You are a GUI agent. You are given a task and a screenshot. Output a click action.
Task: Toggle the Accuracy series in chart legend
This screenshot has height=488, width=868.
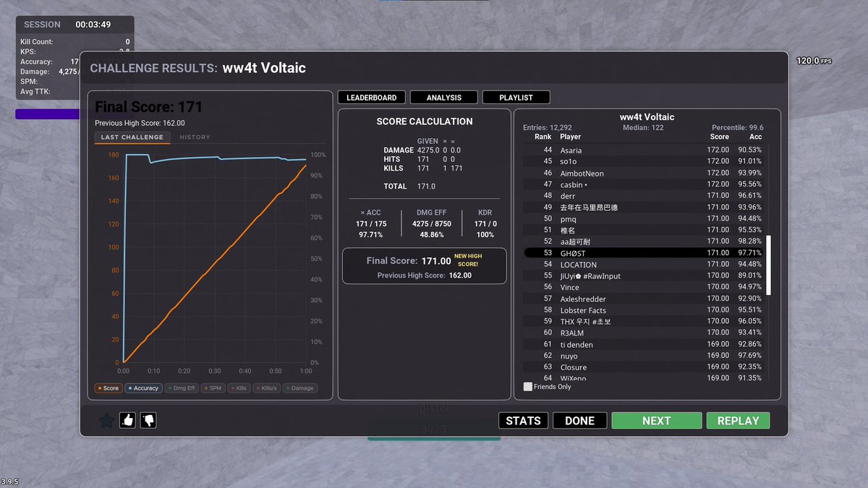[143, 388]
